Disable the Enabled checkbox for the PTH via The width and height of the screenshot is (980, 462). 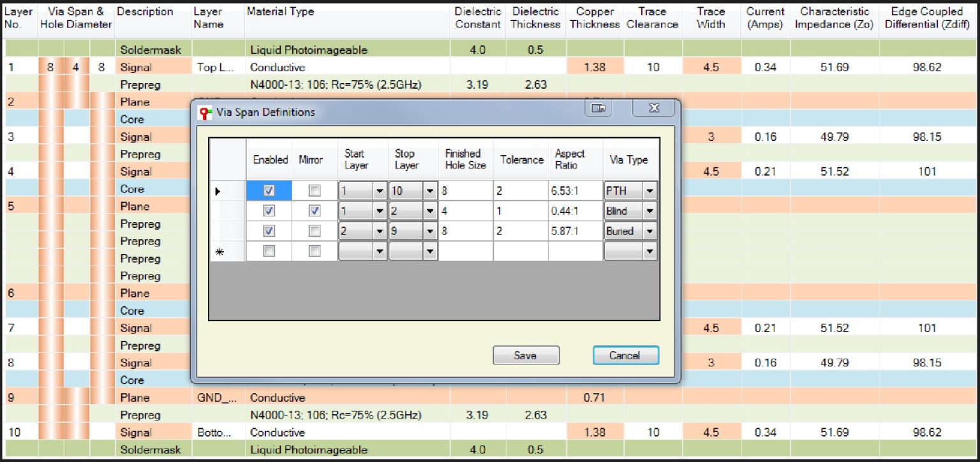[x=269, y=190]
